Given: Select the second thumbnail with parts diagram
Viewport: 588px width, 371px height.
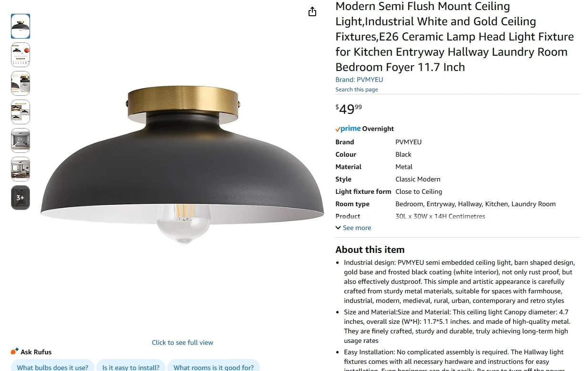Looking at the screenshot, I should pyautogui.click(x=21, y=55).
